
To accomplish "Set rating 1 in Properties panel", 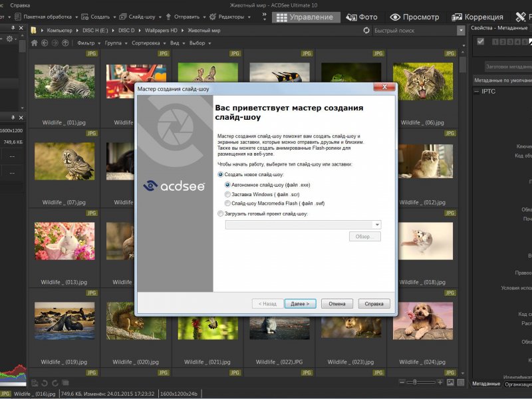I will (x=495, y=42).
